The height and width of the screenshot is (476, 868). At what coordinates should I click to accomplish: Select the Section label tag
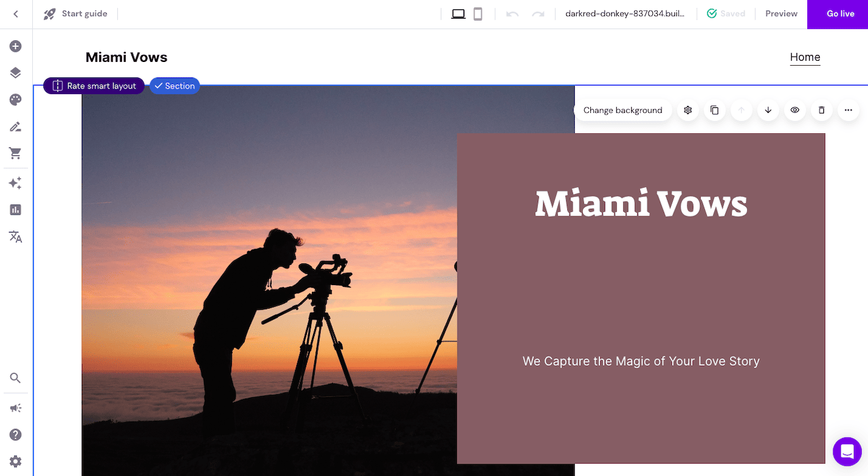tap(175, 86)
